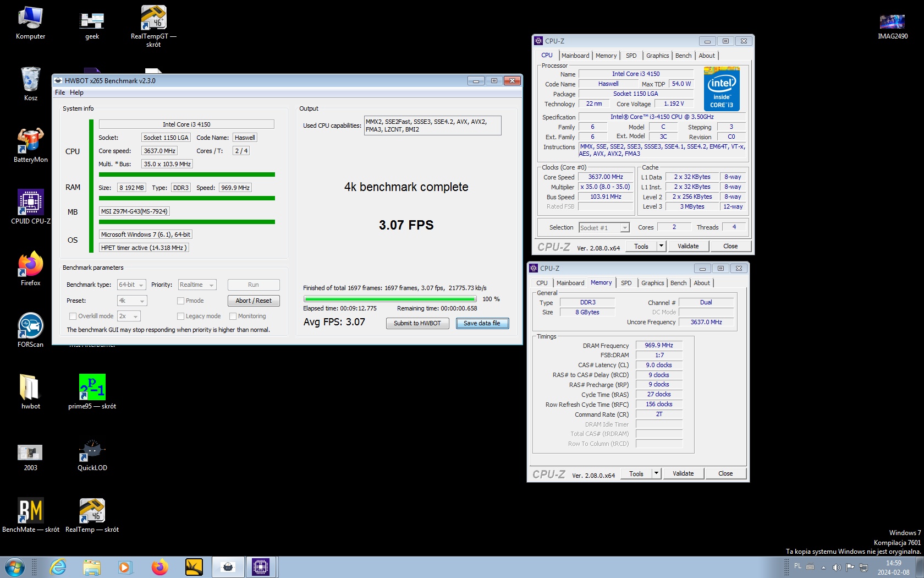The width and height of the screenshot is (924, 578).
Task: Switch to CPU tab in lower CPU-Z
Action: (x=542, y=283)
